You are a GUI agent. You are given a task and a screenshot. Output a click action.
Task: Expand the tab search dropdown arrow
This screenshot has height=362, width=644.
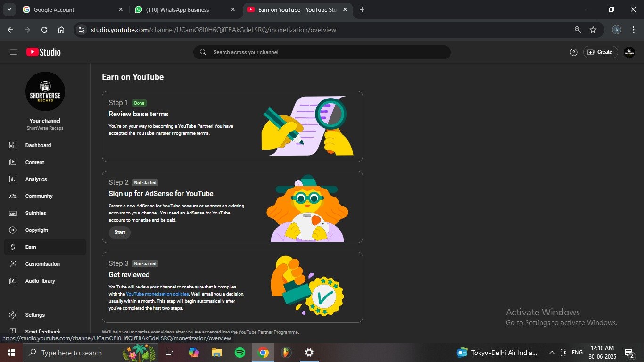9,9
